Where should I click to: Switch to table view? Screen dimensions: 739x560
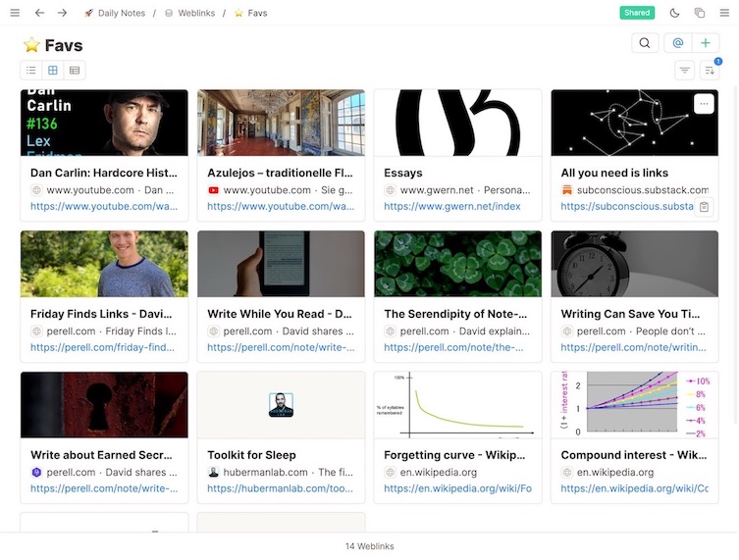75,71
